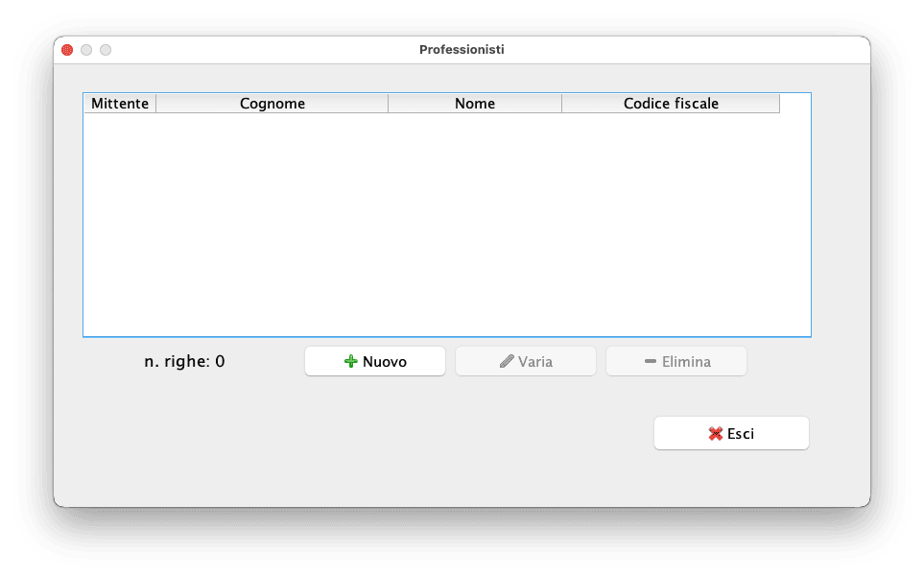
Task: Sort by the Mittente column header
Action: (x=120, y=104)
